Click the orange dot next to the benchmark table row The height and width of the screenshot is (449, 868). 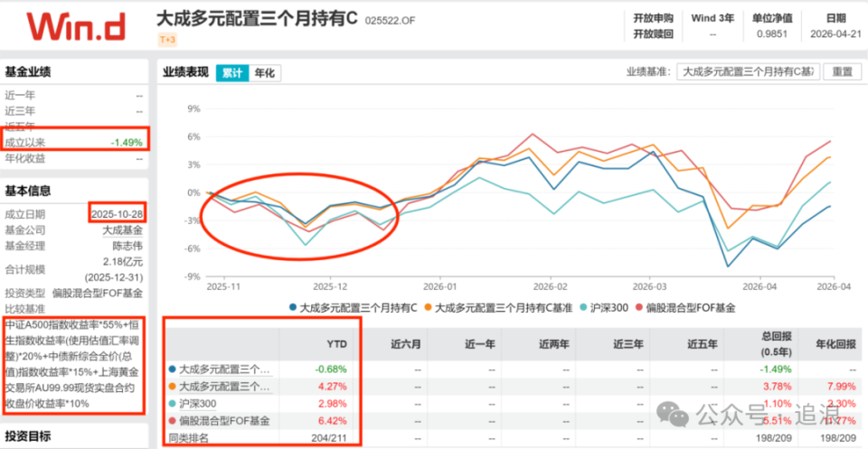tap(173, 387)
